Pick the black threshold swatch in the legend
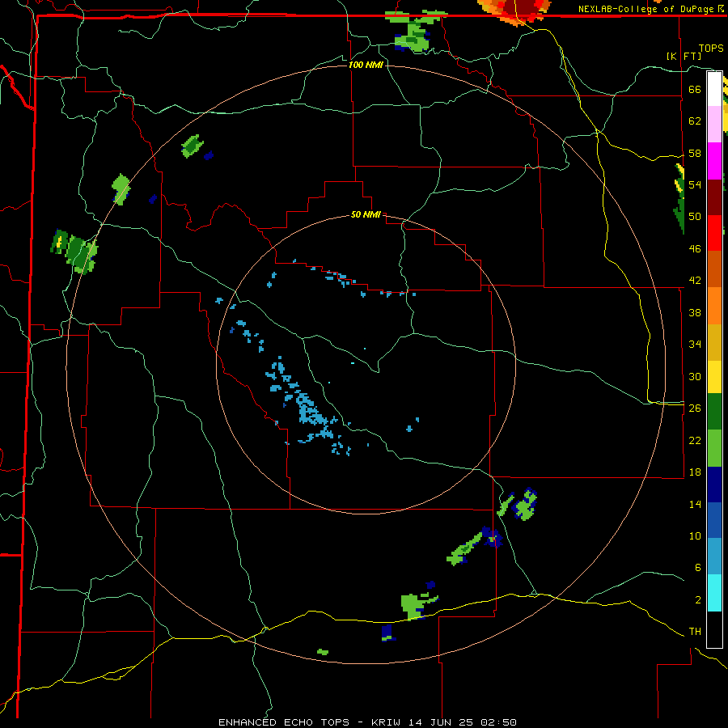This screenshot has width=728, height=728. [714, 629]
